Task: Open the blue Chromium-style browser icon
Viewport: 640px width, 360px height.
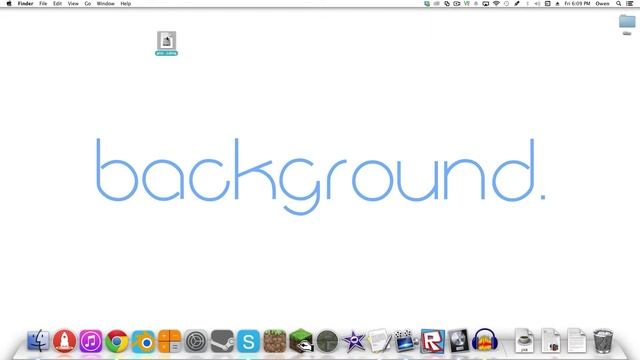Action: pyautogui.click(x=143, y=341)
